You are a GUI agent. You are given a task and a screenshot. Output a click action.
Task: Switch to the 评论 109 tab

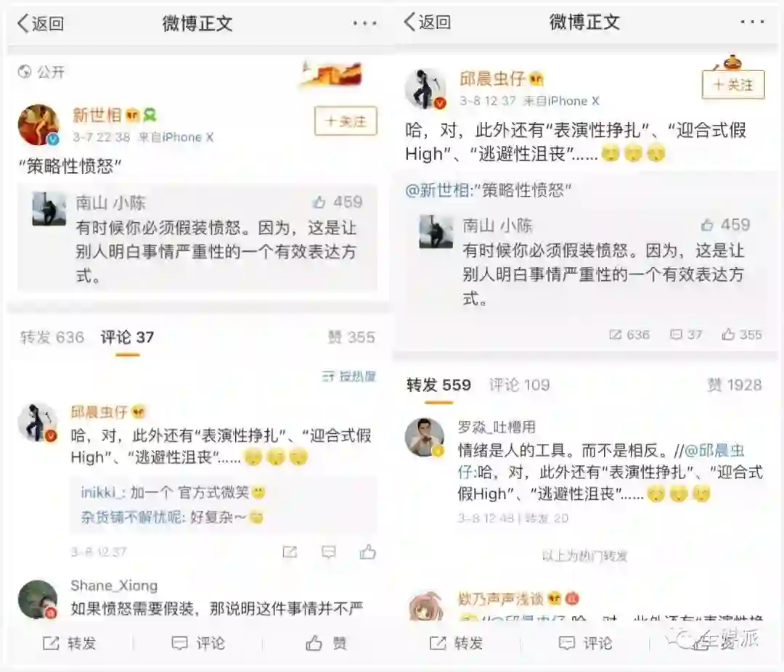pos(520,385)
